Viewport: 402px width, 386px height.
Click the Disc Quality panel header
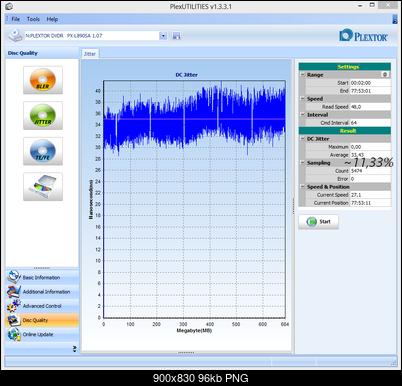(x=42, y=53)
